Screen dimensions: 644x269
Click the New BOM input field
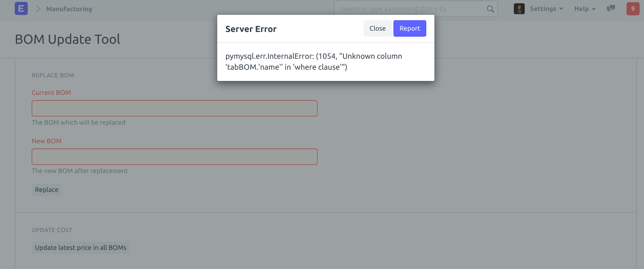(x=174, y=156)
